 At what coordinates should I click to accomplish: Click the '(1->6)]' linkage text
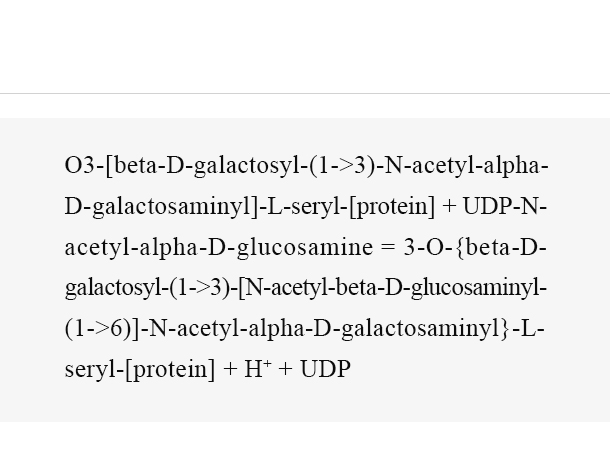tap(102, 329)
